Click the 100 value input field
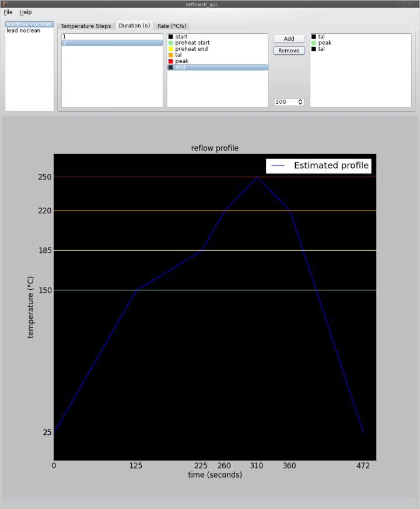 coord(285,102)
